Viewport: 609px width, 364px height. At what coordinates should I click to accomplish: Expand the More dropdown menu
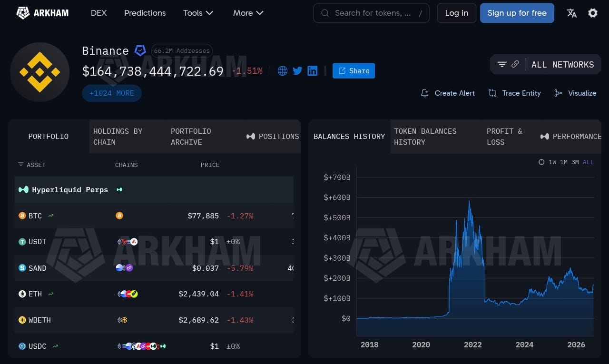tap(248, 13)
